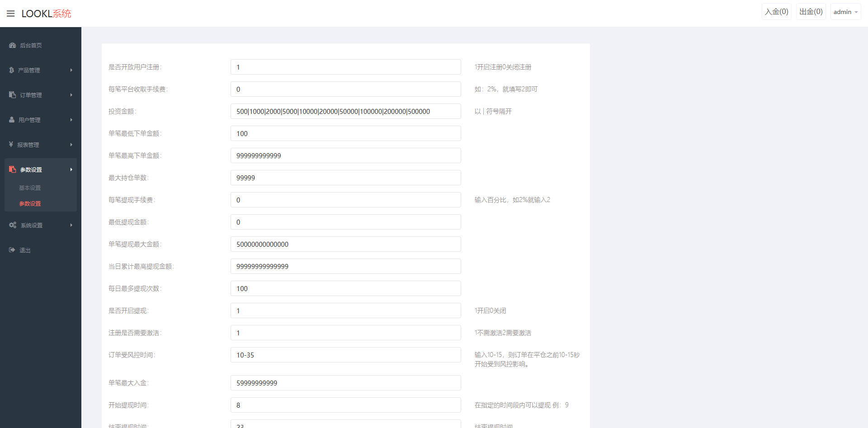
Task: Open the admin dropdown menu
Action: 845,12
